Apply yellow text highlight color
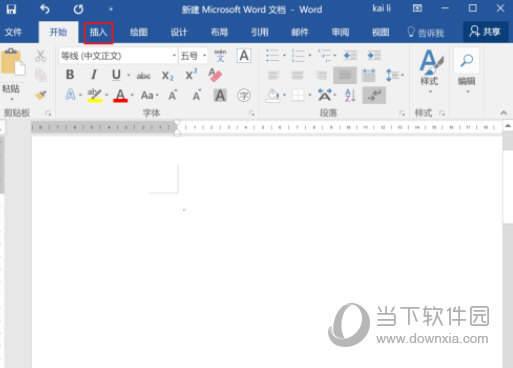 pos(95,95)
